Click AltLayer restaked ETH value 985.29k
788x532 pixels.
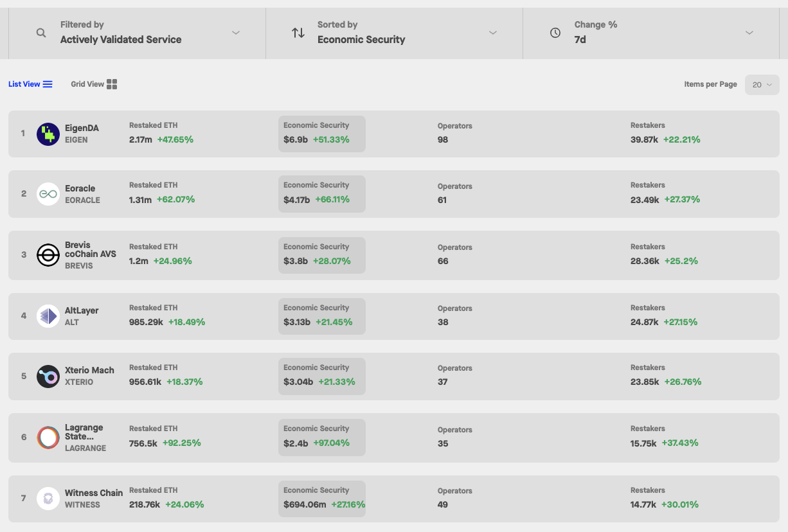(x=146, y=322)
